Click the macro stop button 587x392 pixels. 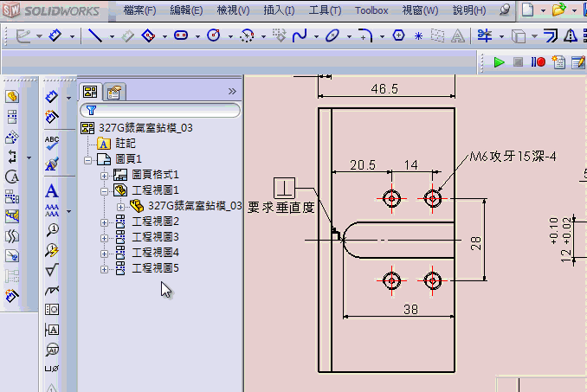coord(518,62)
